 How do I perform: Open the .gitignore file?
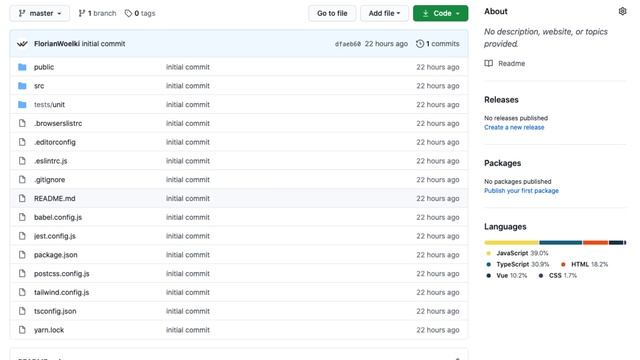point(49,180)
